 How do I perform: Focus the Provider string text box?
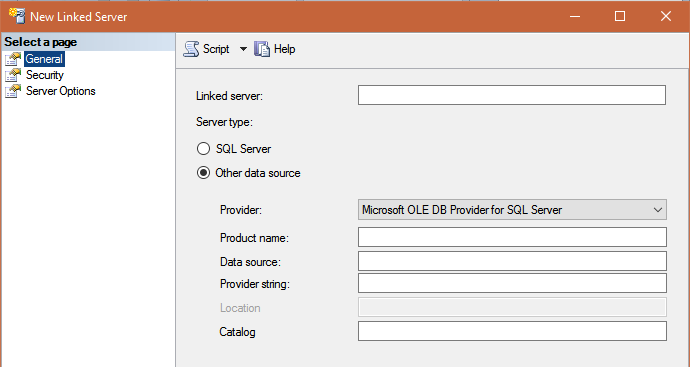[x=512, y=283]
